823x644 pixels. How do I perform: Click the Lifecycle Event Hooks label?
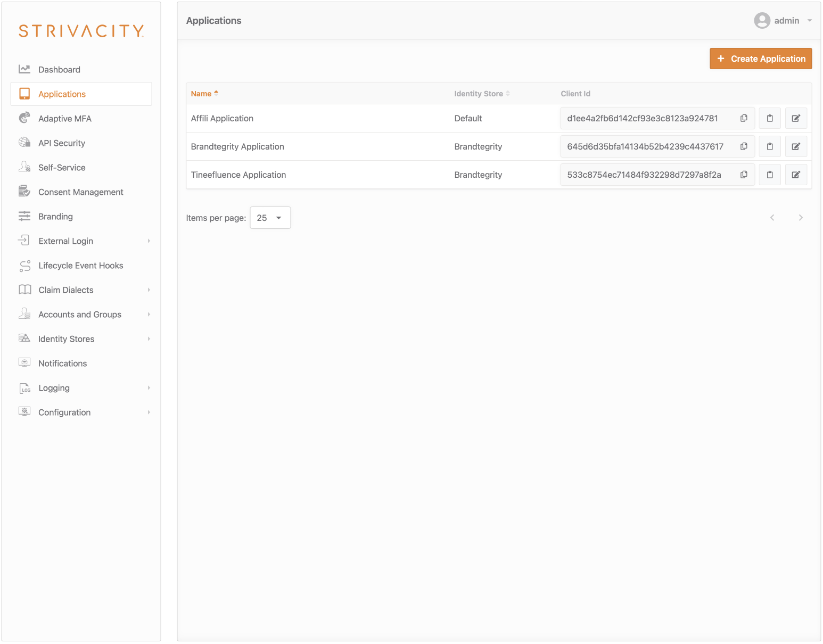click(81, 266)
